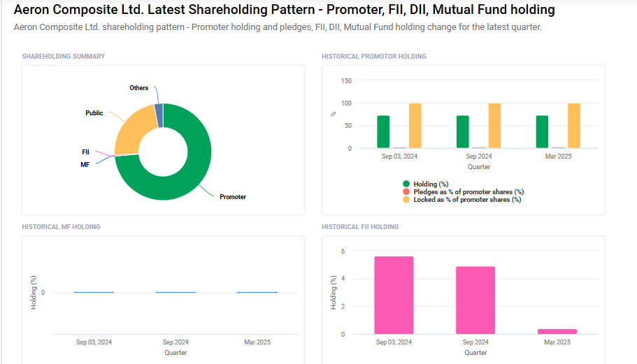Click MF holding line at Sep 03, 2024
Viewport: 637px width, 364px height.
[x=94, y=292]
